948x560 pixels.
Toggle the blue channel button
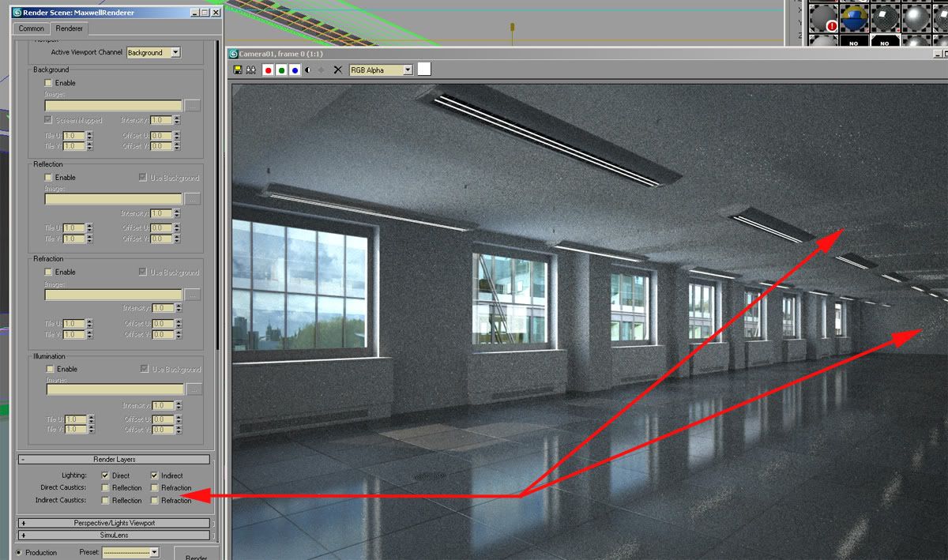pyautogui.click(x=295, y=70)
